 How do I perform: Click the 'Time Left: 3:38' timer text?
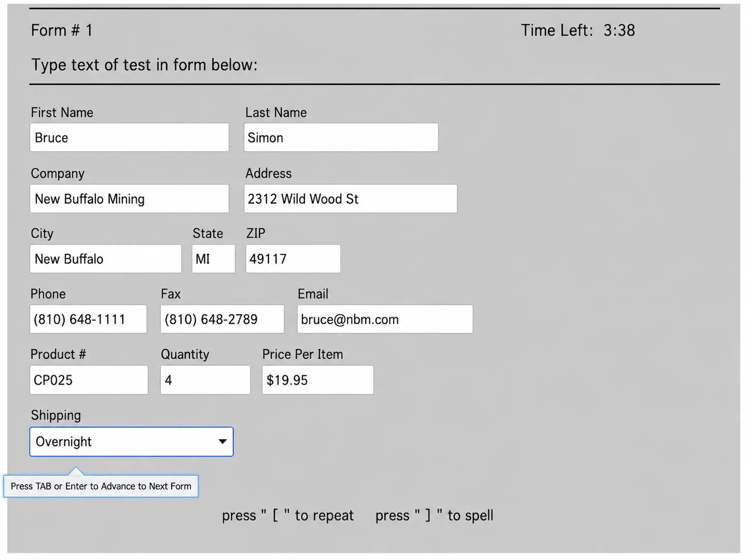pyautogui.click(x=578, y=30)
